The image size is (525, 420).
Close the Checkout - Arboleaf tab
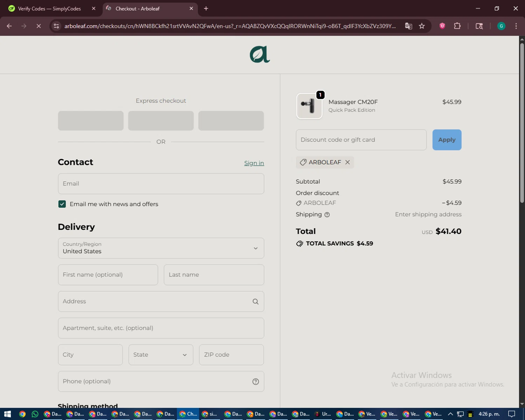tap(191, 8)
